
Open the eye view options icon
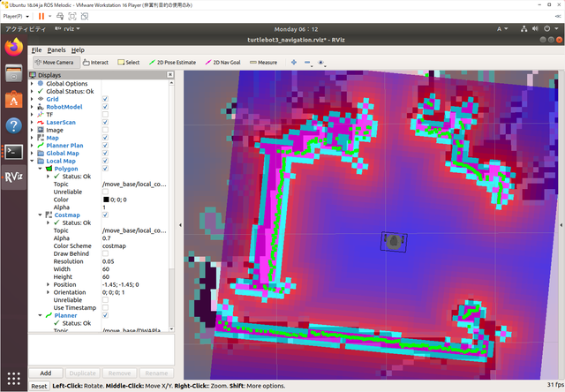(x=321, y=63)
